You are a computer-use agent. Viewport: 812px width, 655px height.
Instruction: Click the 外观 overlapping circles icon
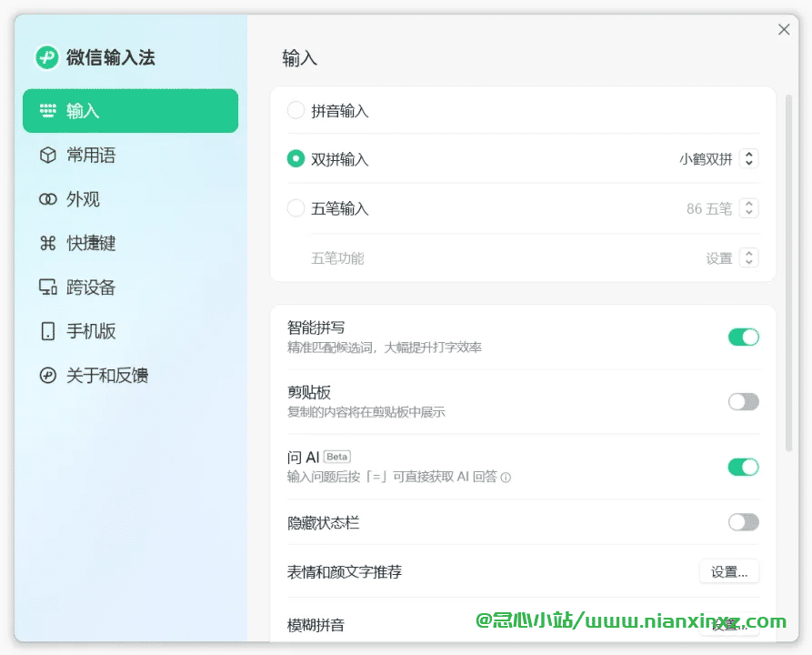coord(47,199)
